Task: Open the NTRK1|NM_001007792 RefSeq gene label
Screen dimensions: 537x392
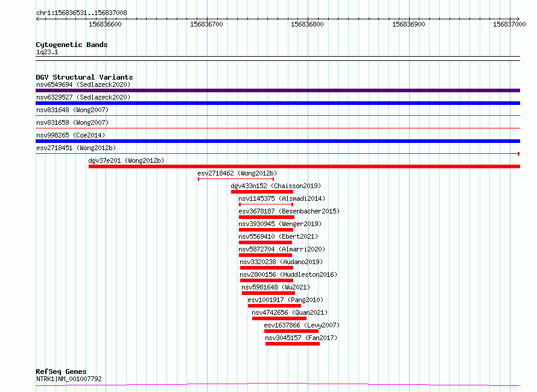Action: [69, 379]
